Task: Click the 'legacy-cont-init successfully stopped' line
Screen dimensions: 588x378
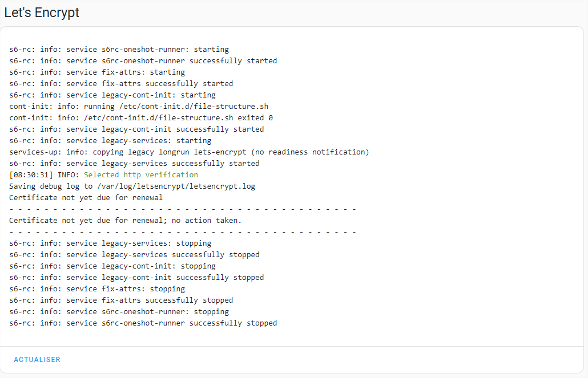Action: [136, 278]
